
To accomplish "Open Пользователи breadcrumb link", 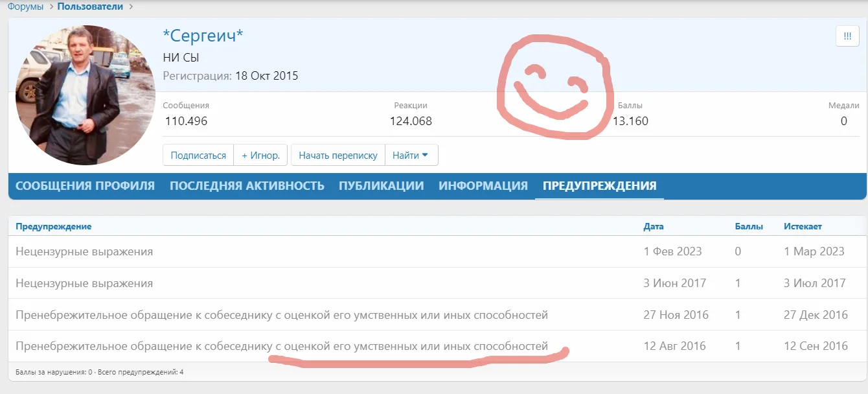I will (91, 7).
